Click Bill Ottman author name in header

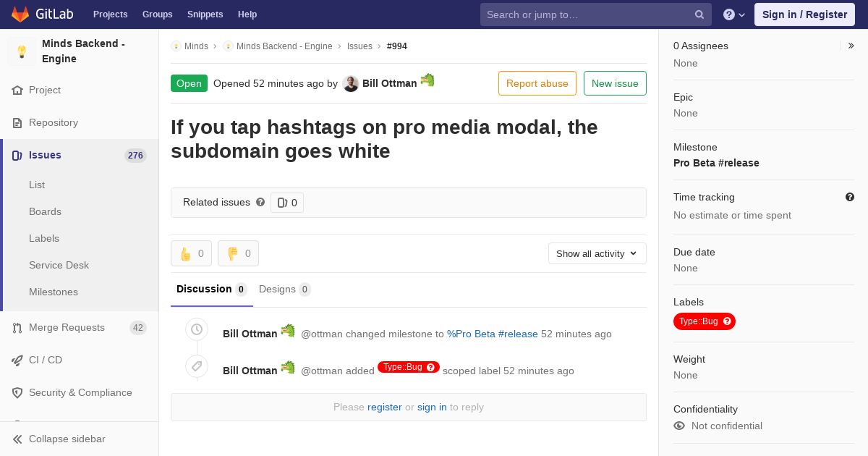(389, 83)
